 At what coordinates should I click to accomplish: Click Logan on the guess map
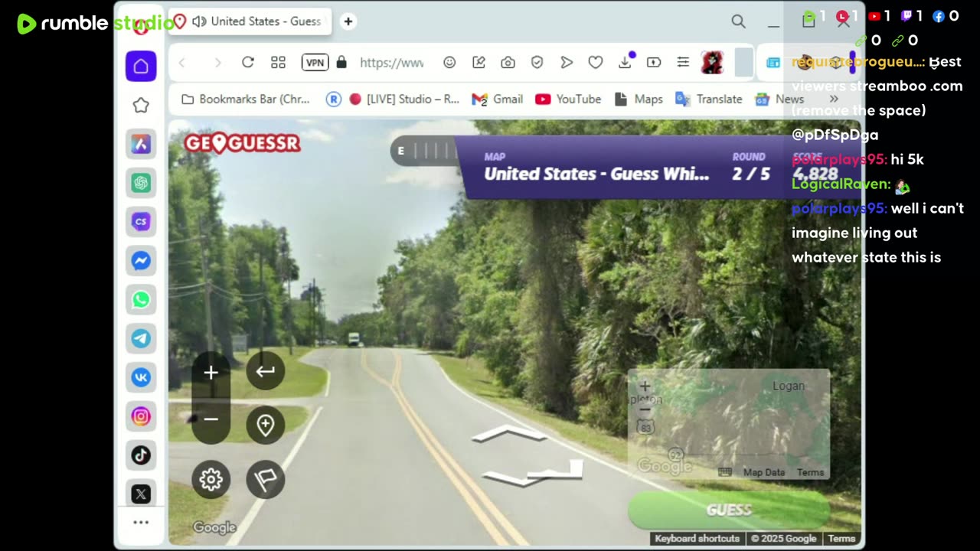pyautogui.click(x=788, y=386)
